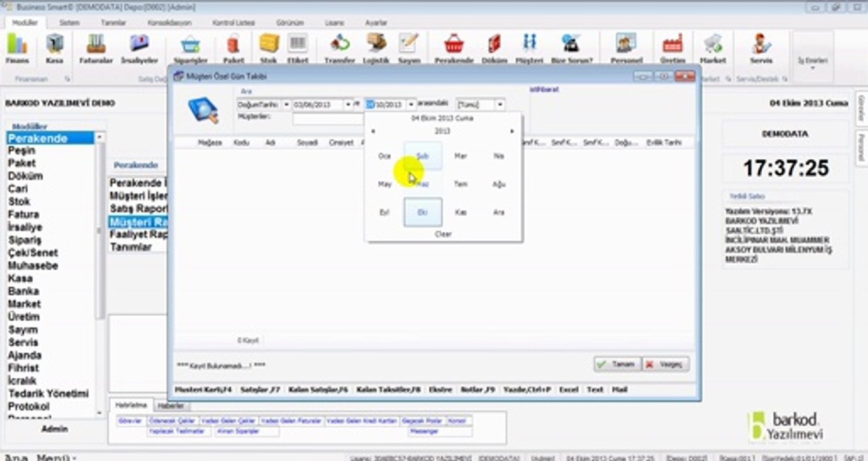The image size is (868, 461).
Task: Open the Servis ribbon icon
Action: [761, 48]
